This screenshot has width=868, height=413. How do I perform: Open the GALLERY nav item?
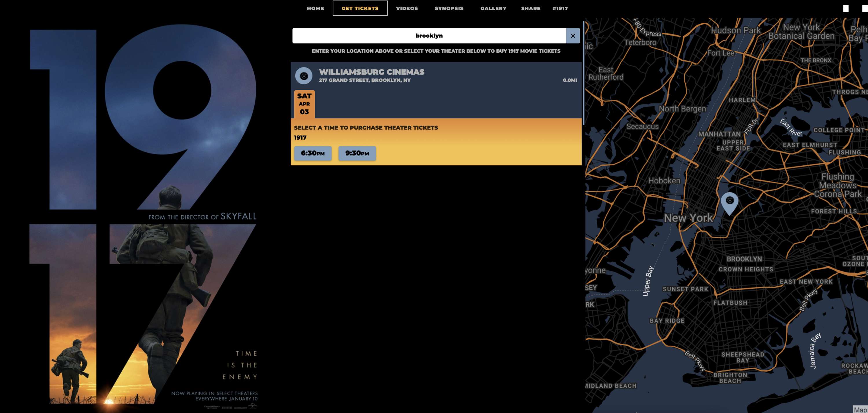493,8
